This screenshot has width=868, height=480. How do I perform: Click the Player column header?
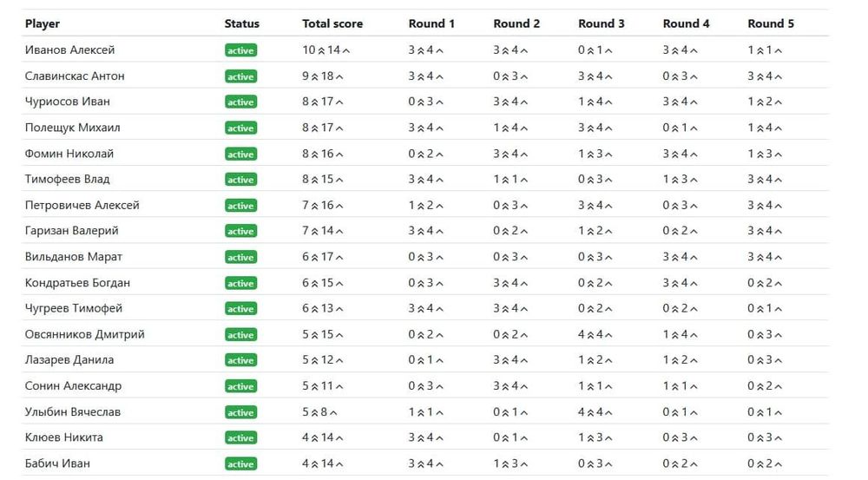click(43, 23)
